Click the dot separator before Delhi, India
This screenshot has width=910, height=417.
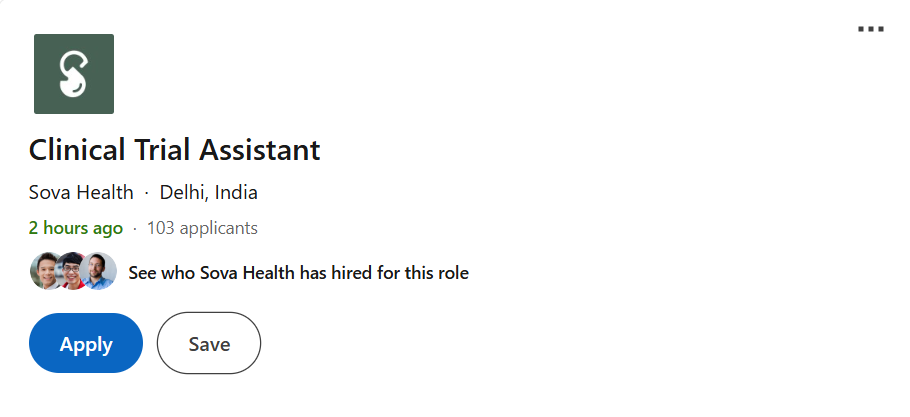146,192
